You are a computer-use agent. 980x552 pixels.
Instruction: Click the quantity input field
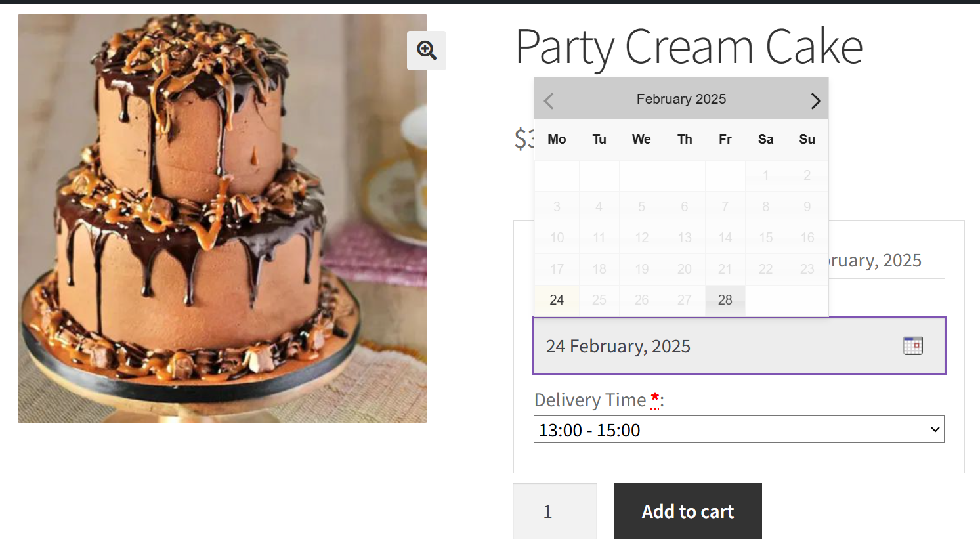pos(555,511)
